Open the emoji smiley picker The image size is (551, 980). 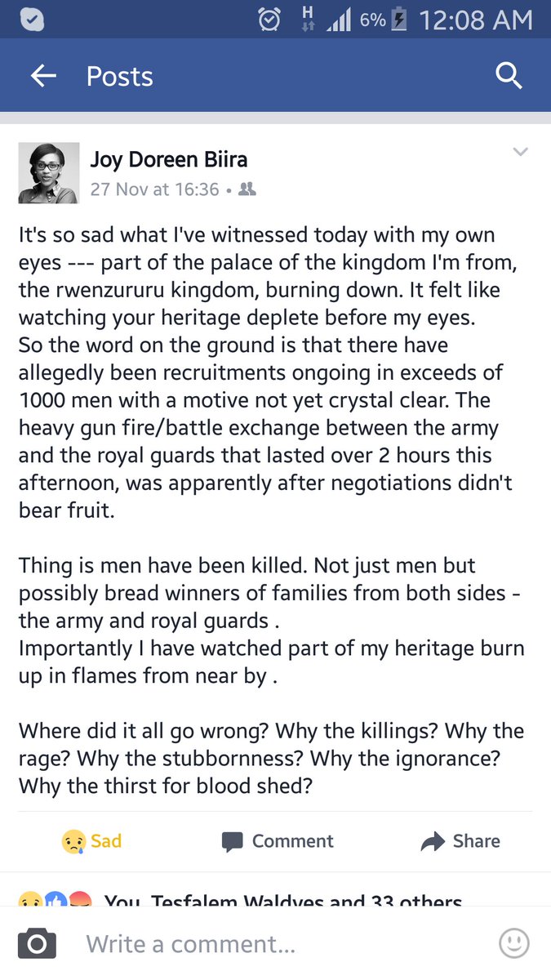click(x=514, y=944)
